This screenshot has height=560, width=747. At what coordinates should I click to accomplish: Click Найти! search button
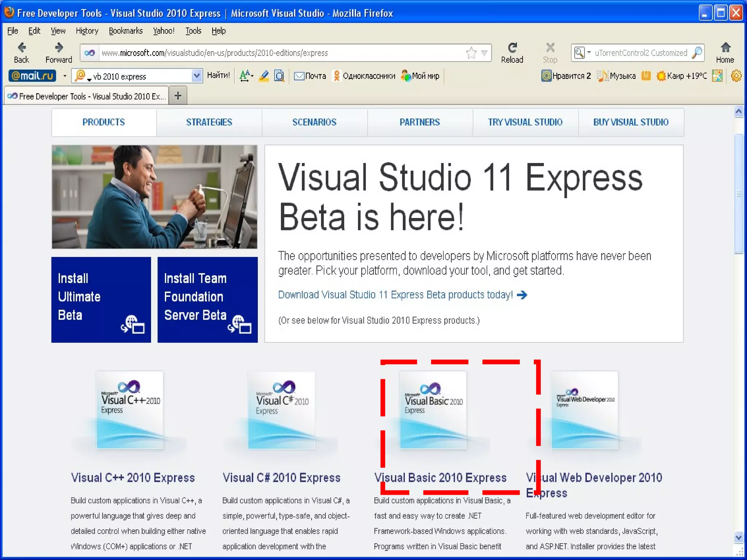218,75
